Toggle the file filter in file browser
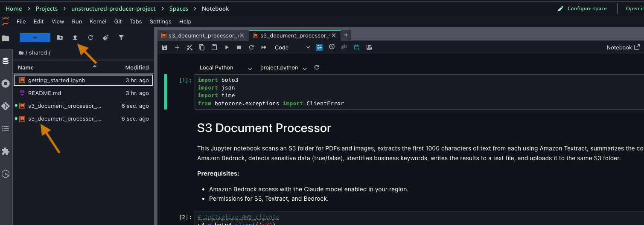Viewport: 644px width, 225px height. click(x=121, y=37)
